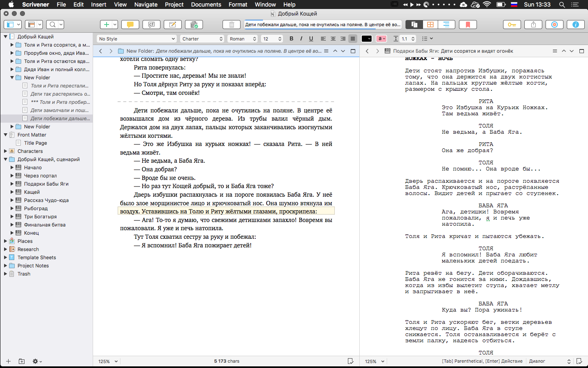Click the Keywords key icon
This screenshot has width=588, height=368.
point(512,25)
